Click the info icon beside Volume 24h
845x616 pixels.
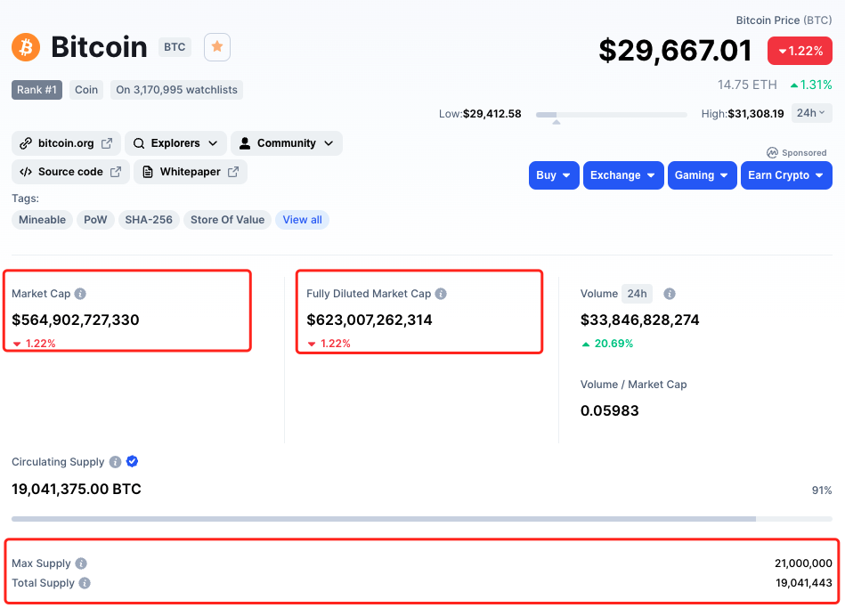[x=670, y=294]
